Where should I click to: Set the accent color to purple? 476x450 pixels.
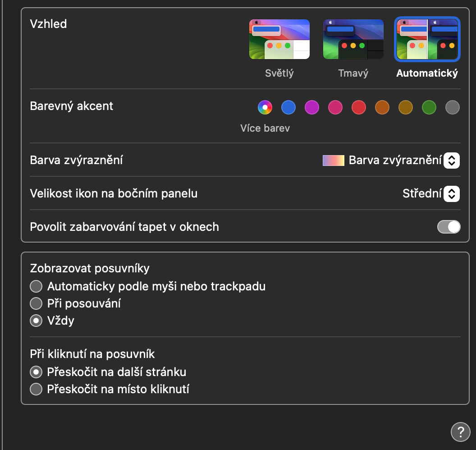point(312,107)
